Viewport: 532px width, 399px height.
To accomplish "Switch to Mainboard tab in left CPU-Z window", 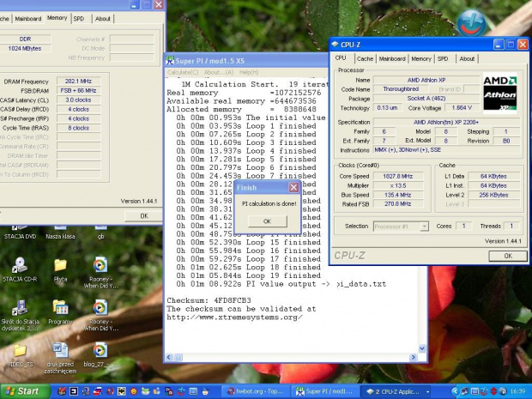I will pyautogui.click(x=28, y=19).
